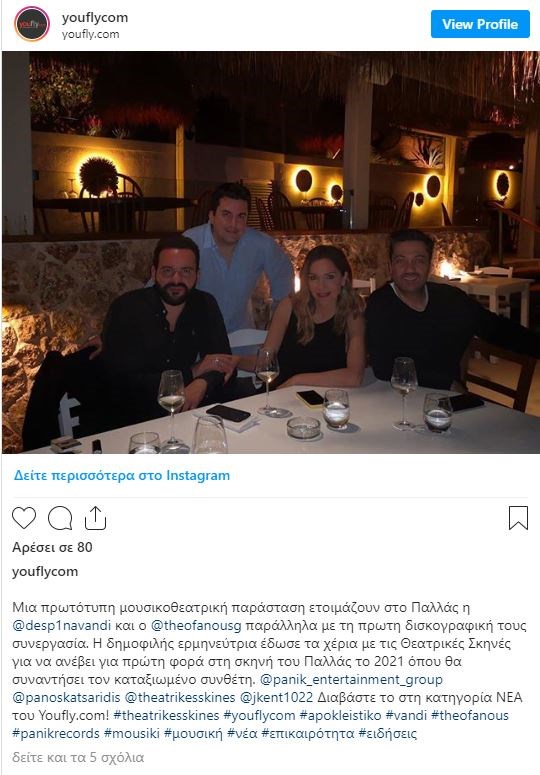540x775 pixels.
Task: Click the share upload icon
Action: [x=95, y=517]
